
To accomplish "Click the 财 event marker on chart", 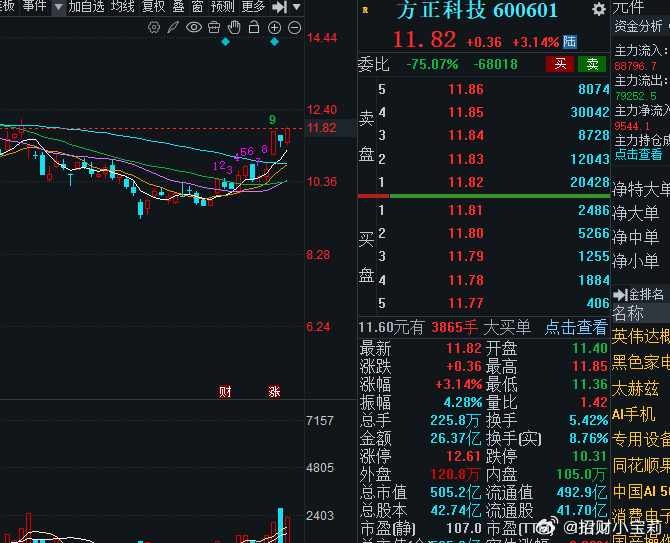I will point(225,391).
